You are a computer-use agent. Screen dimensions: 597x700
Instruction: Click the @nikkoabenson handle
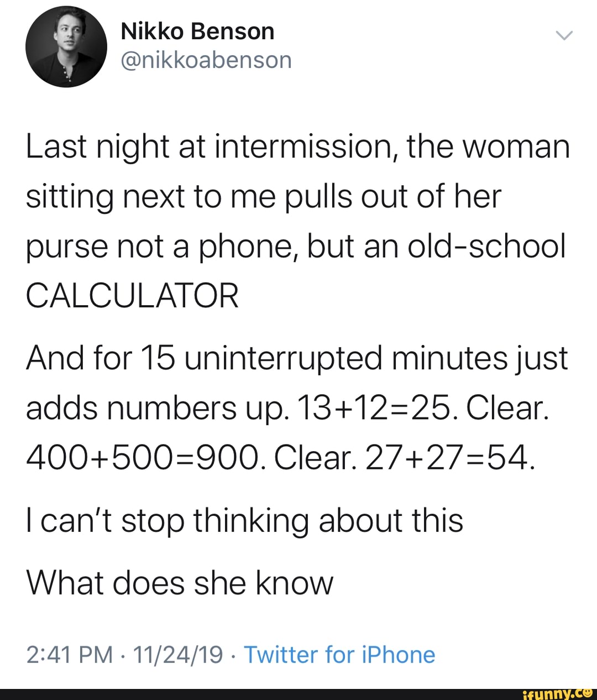coord(206,60)
